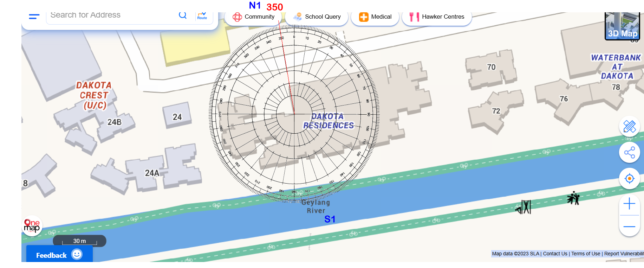Open the Route directions icon
The width and height of the screenshot is (644, 268).
pos(202,16)
